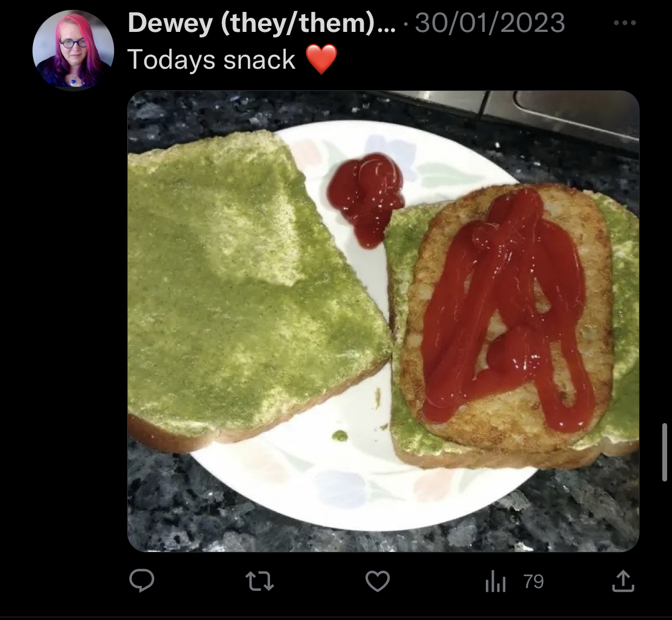Image resolution: width=672 pixels, height=620 pixels.
Task: Open Dewey's profile picture avatar
Action: [x=73, y=50]
